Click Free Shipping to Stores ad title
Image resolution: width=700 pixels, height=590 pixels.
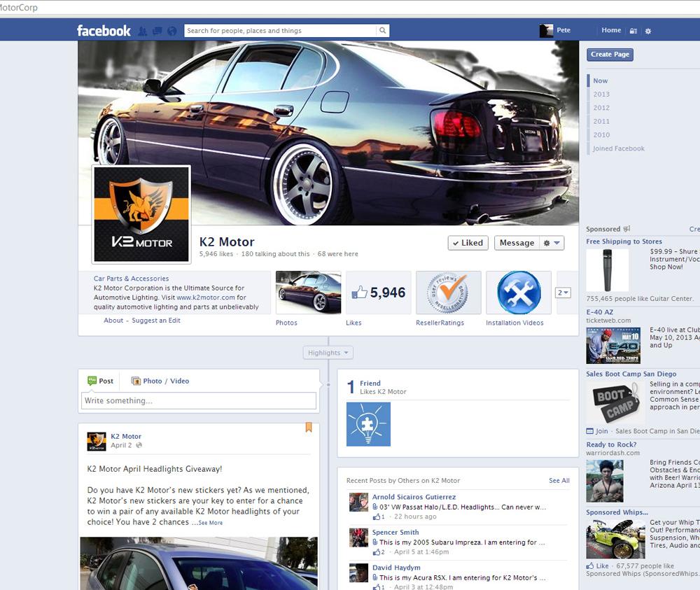624,241
